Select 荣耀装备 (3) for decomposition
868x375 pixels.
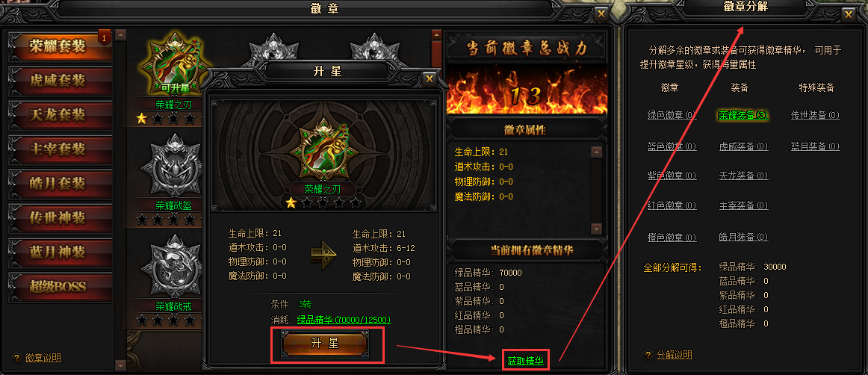click(x=743, y=115)
